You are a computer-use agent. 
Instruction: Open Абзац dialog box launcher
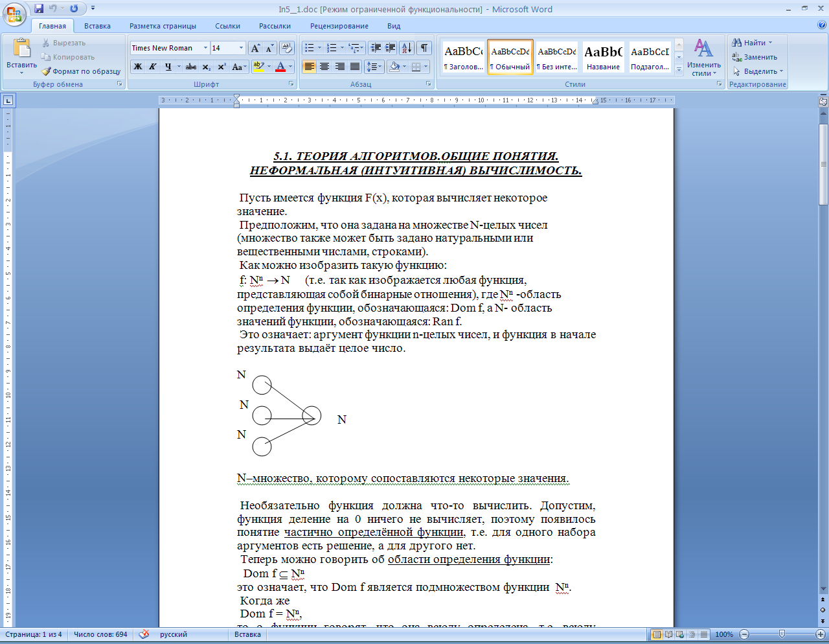tap(429, 84)
